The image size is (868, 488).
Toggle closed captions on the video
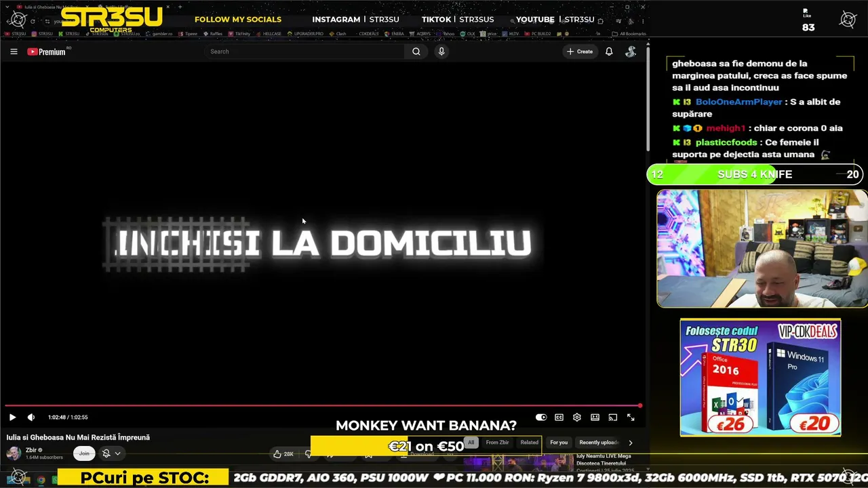[x=559, y=418]
